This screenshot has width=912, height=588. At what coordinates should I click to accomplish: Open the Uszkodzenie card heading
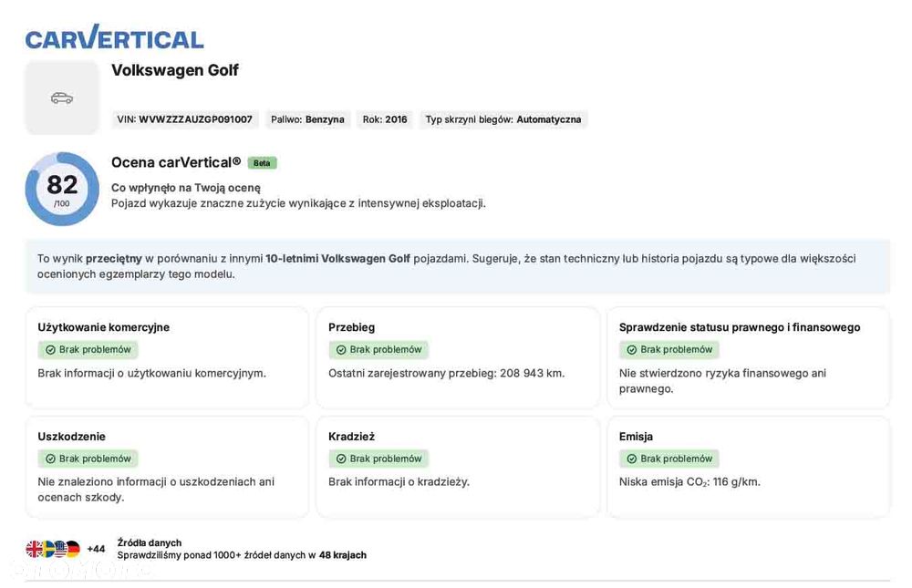71,436
